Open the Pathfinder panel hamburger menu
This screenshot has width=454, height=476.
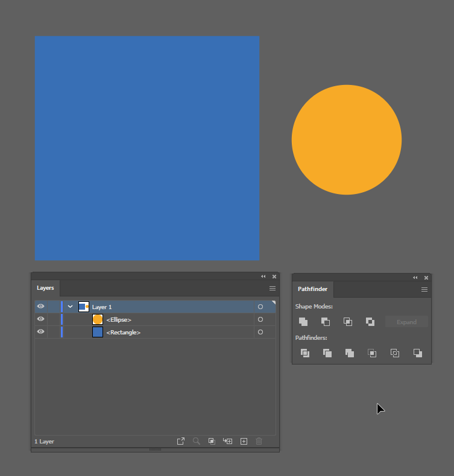(x=424, y=290)
